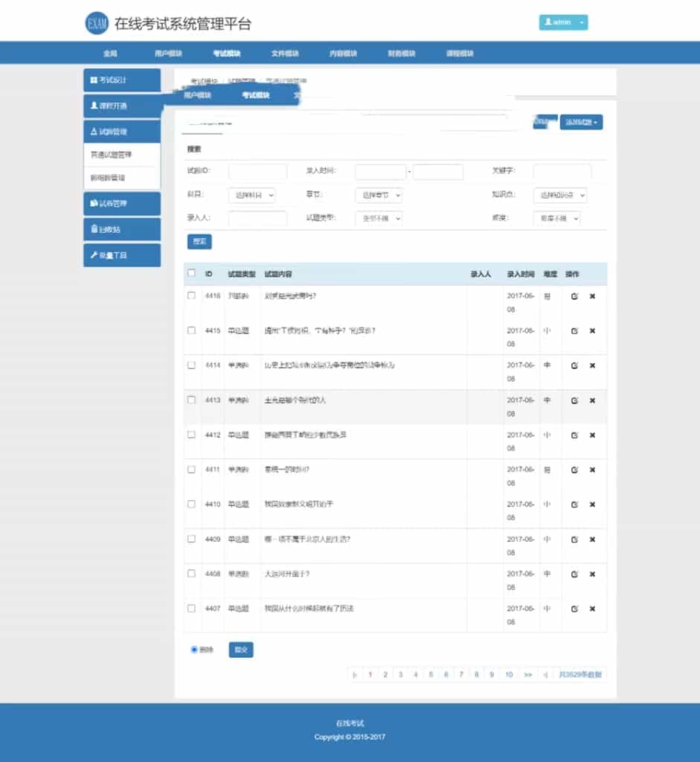Go to 用户模块 in the main navigation bar
This screenshot has width=700, height=762.
168,53
